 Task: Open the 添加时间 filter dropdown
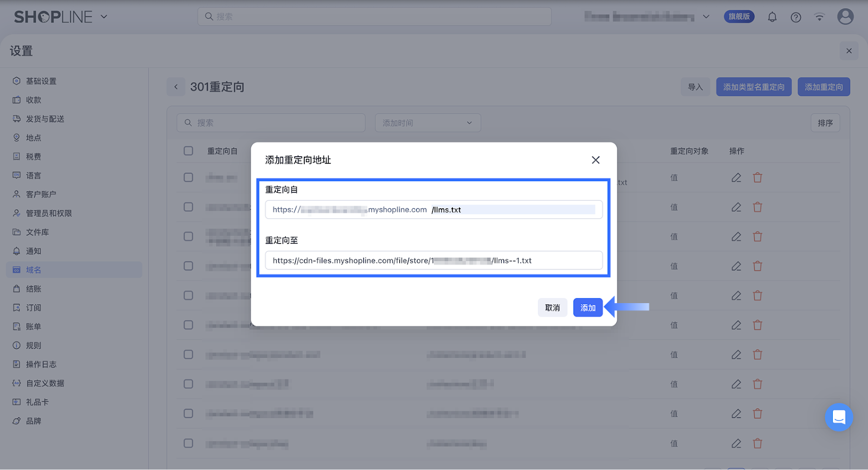[428, 123]
